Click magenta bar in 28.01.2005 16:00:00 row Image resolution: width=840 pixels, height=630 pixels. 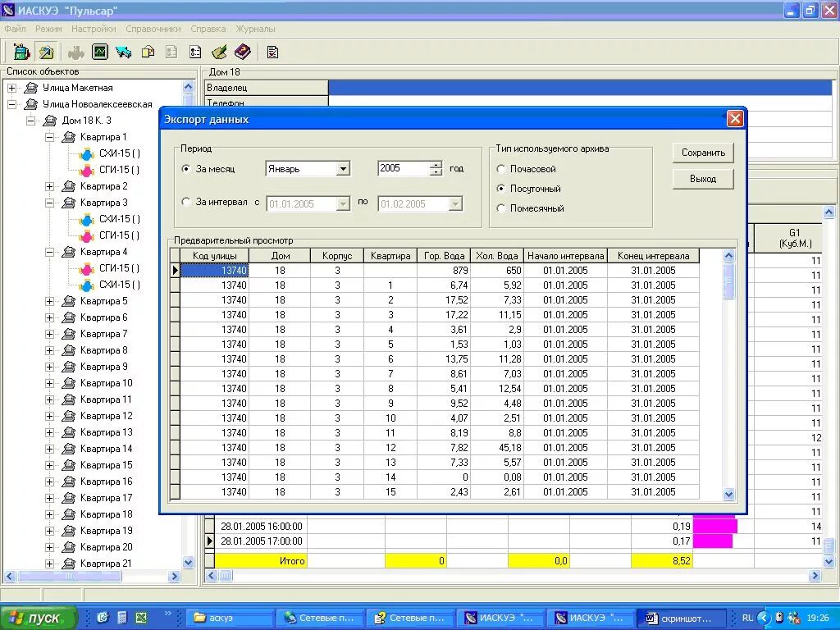[715, 527]
